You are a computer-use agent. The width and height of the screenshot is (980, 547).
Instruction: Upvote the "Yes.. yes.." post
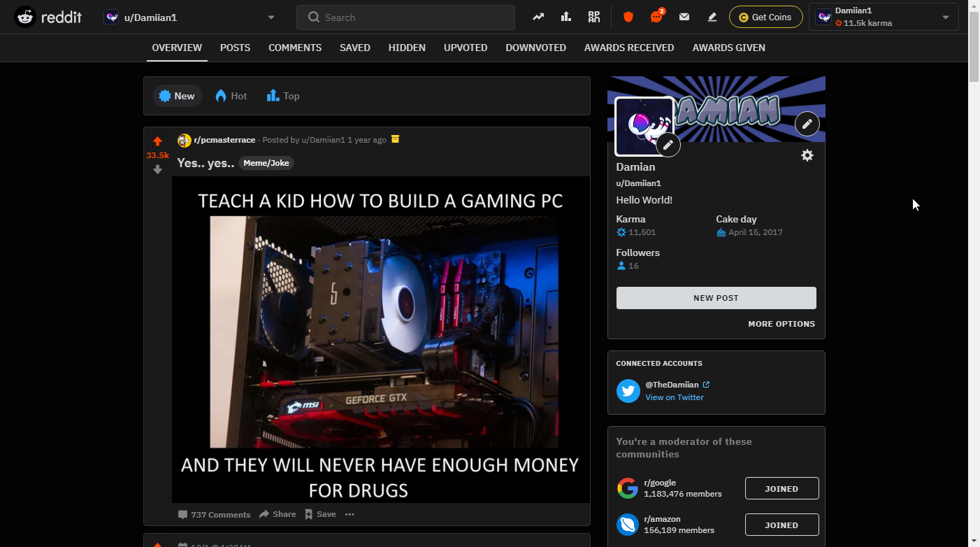click(x=157, y=141)
